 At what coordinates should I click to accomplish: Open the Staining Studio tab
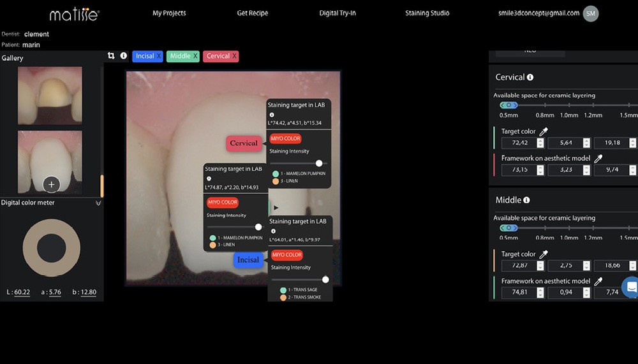[427, 13]
